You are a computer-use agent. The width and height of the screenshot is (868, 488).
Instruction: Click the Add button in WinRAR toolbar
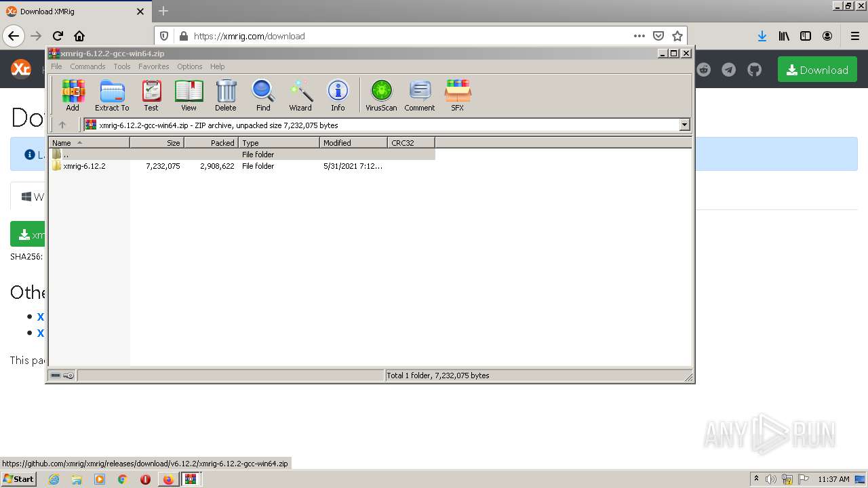73,95
